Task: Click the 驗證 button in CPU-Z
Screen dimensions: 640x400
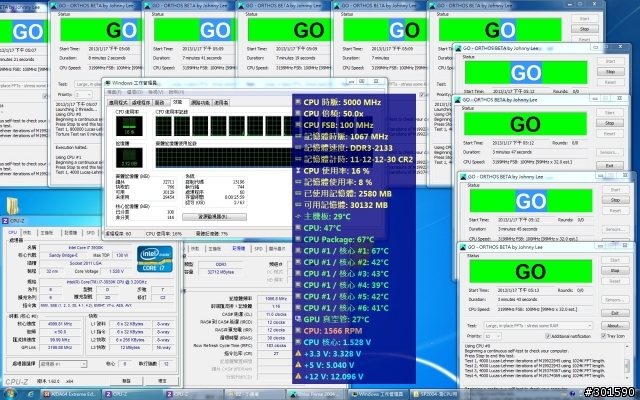Action: tap(126, 381)
